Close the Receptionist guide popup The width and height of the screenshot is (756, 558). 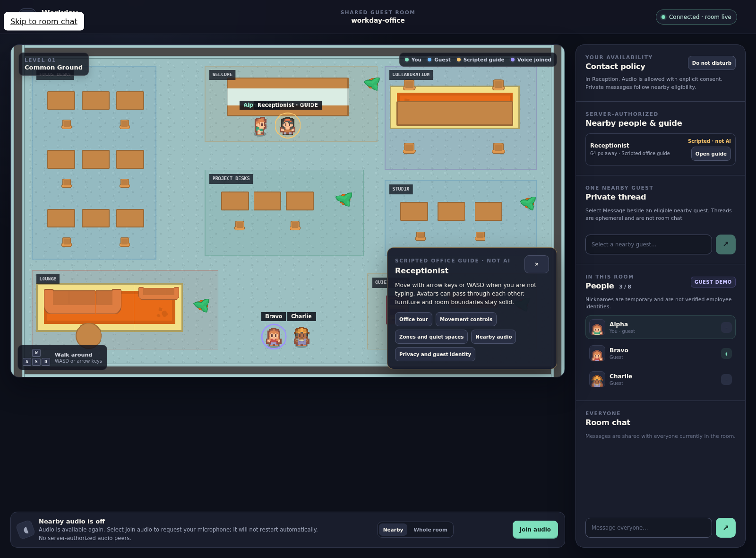(x=537, y=264)
